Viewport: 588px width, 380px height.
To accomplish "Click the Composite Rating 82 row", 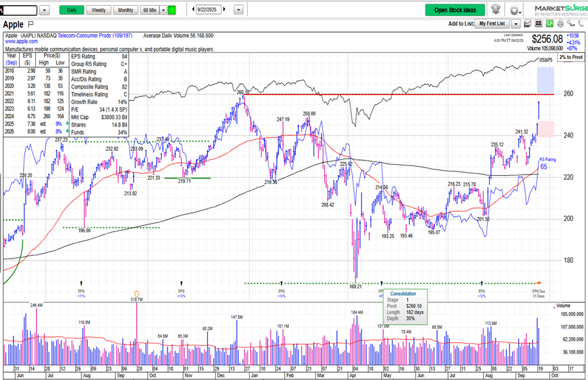I will pos(99,87).
